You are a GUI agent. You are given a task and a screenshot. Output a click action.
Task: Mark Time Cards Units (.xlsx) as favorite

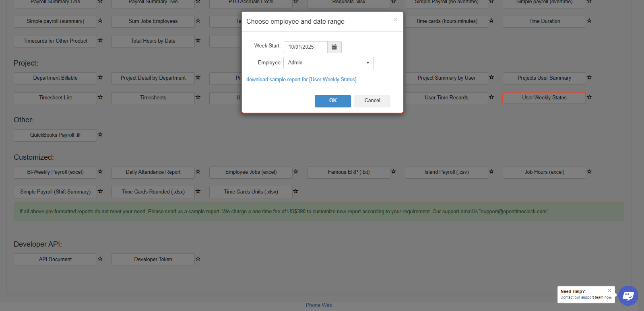pos(296,192)
